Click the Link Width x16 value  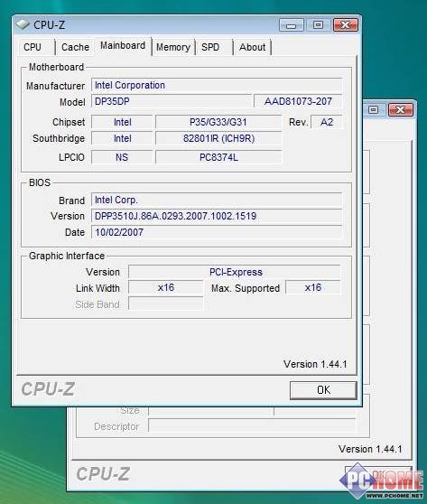pyautogui.click(x=166, y=288)
